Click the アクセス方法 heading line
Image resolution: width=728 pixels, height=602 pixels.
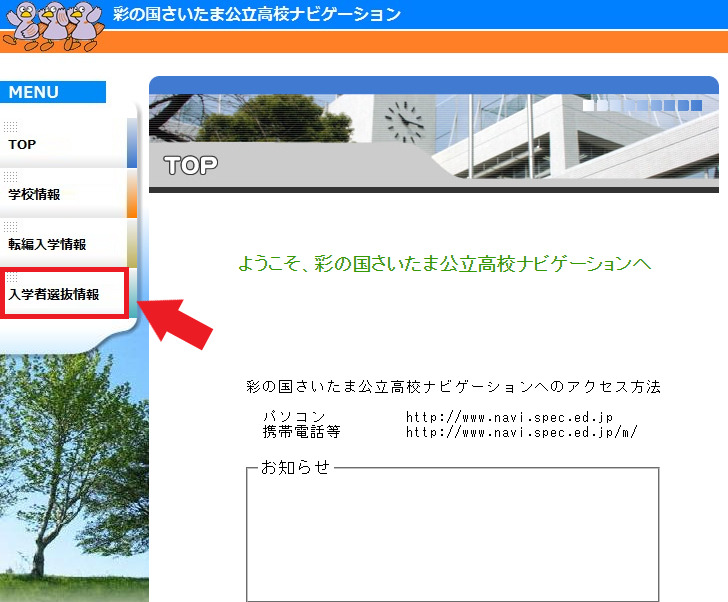point(453,386)
